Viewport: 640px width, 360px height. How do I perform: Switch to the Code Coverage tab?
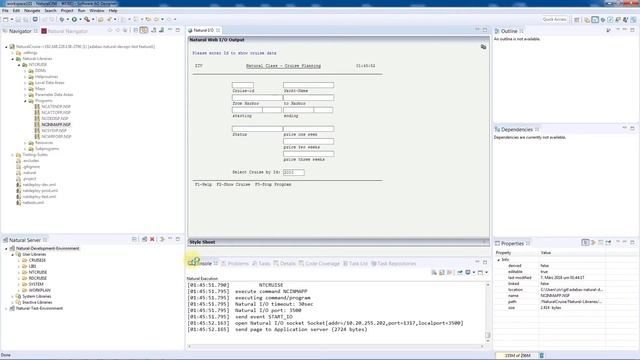pos(319,264)
